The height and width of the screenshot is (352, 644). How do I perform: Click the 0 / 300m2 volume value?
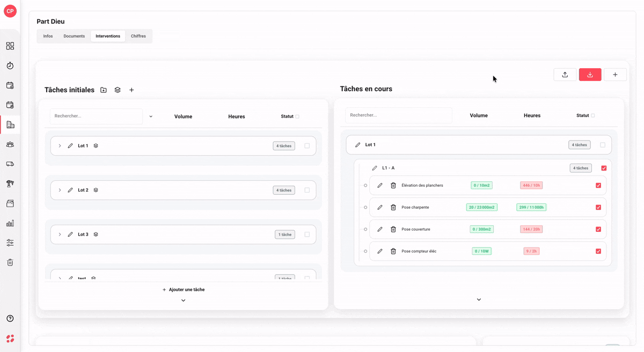click(482, 229)
